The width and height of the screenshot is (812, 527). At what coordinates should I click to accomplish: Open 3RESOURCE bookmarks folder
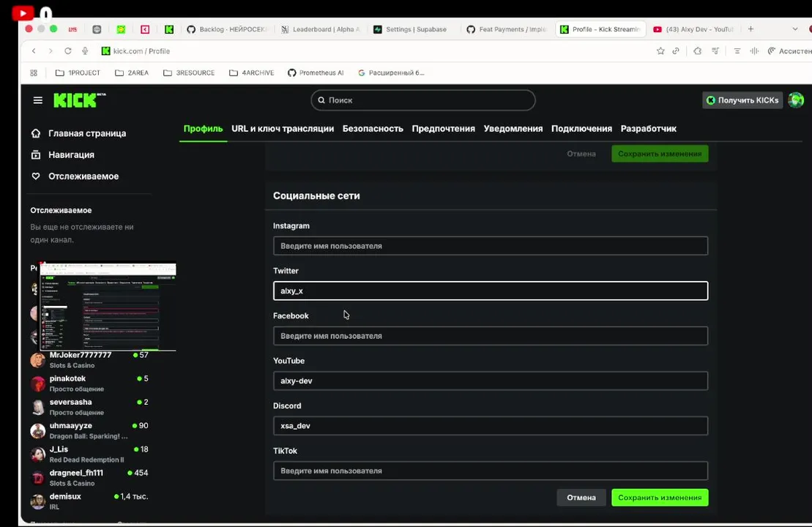click(189, 72)
